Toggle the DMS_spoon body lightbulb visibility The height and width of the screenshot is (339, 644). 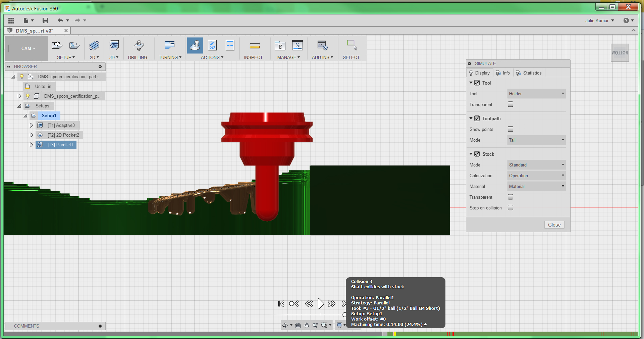pos(28,96)
